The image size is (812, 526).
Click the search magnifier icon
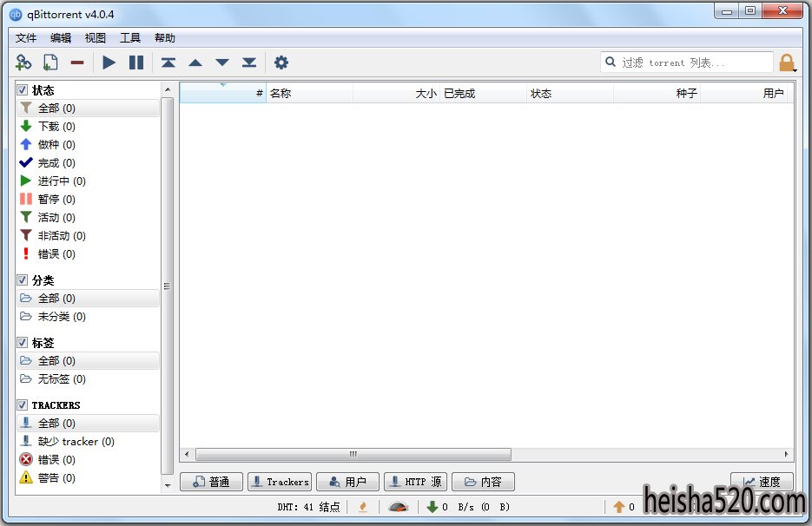(x=611, y=62)
